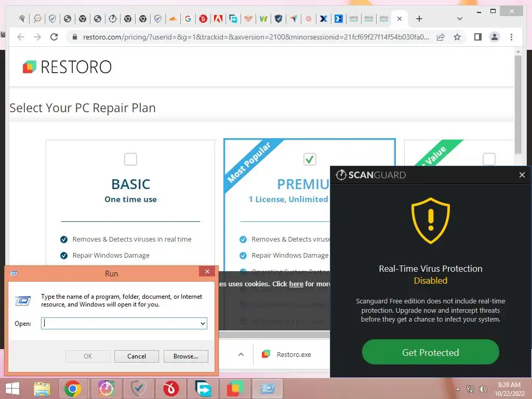
Task: Open the ScanGuard taskbar app
Action: coord(106,389)
